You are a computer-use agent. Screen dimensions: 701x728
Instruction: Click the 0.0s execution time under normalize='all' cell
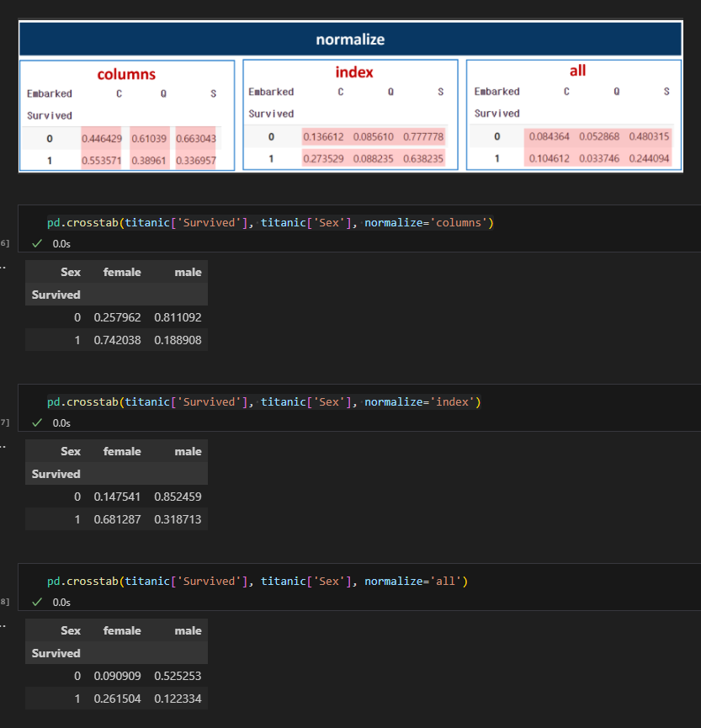pos(61,603)
